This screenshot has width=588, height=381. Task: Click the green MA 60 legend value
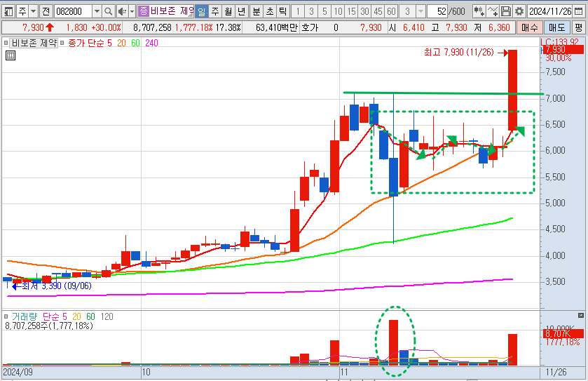tap(135, 44)
